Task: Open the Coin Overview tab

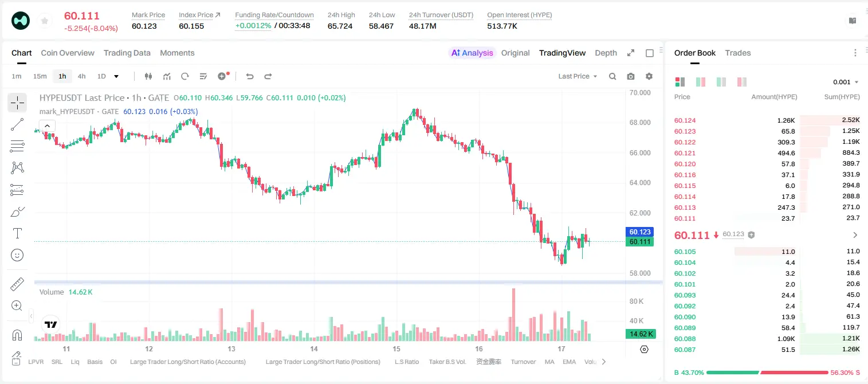Action: [x=68, y=53]
